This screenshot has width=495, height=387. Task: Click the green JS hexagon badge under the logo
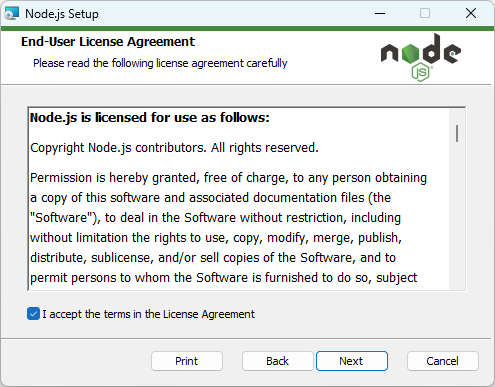(421, 73)
